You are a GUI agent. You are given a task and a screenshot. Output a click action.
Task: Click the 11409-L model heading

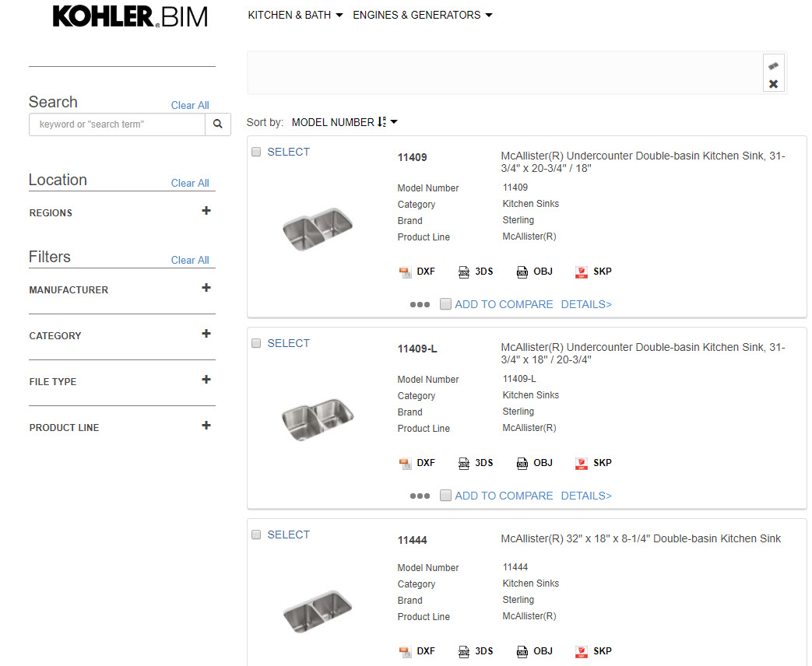point(417,349)
